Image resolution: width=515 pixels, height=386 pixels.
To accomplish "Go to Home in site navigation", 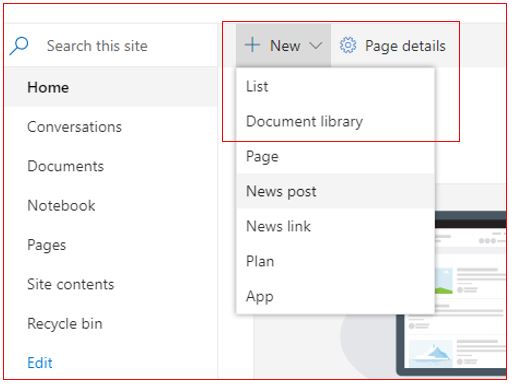I will 111,87.
